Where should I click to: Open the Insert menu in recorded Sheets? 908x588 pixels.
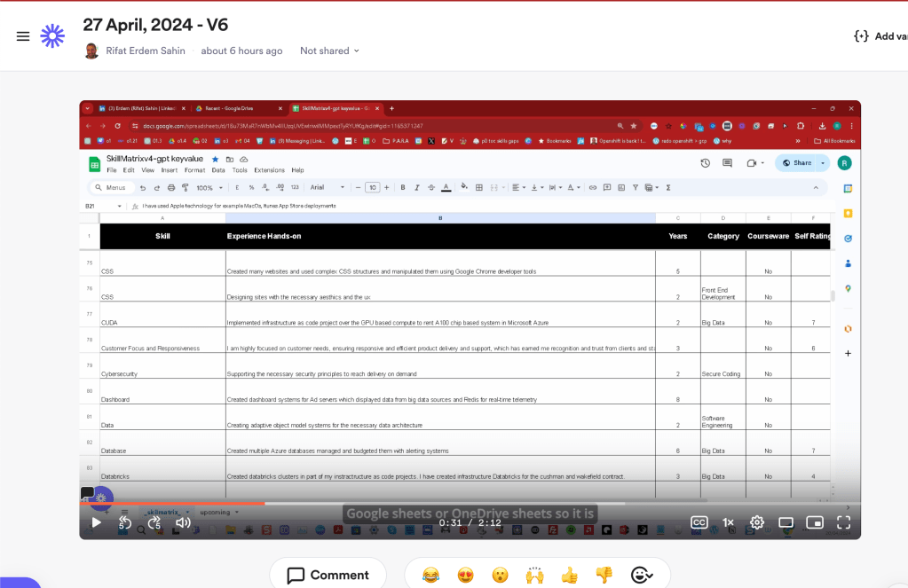[x=170, y=171]
